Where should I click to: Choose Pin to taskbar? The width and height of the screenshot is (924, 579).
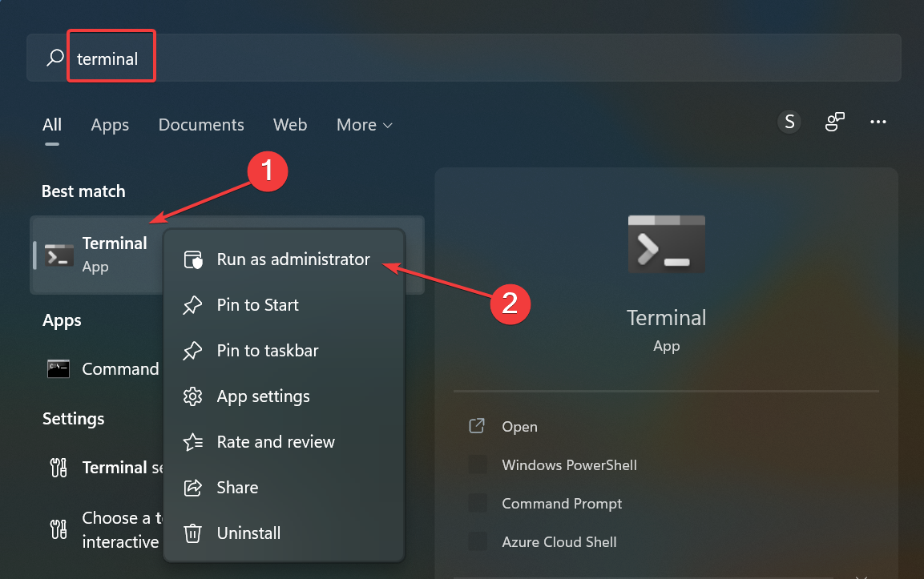click(284, 351)
